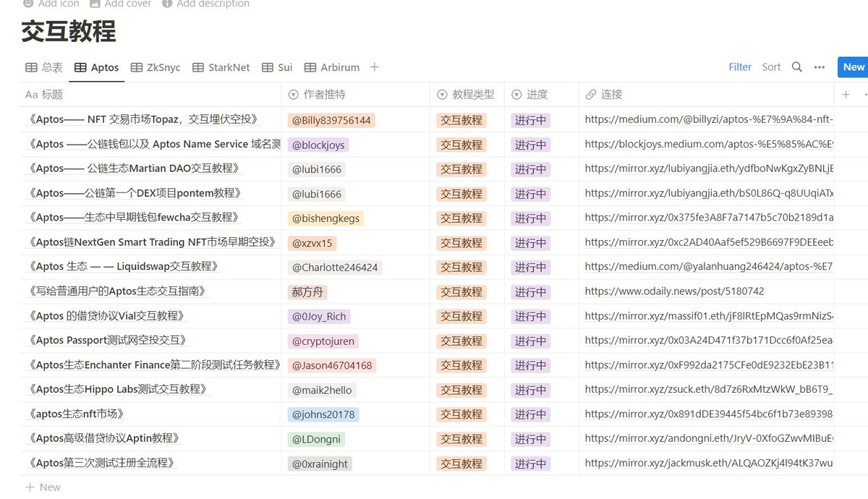868x499 pixels.
Task: Click the blue New button
Action: pos(853,67)
